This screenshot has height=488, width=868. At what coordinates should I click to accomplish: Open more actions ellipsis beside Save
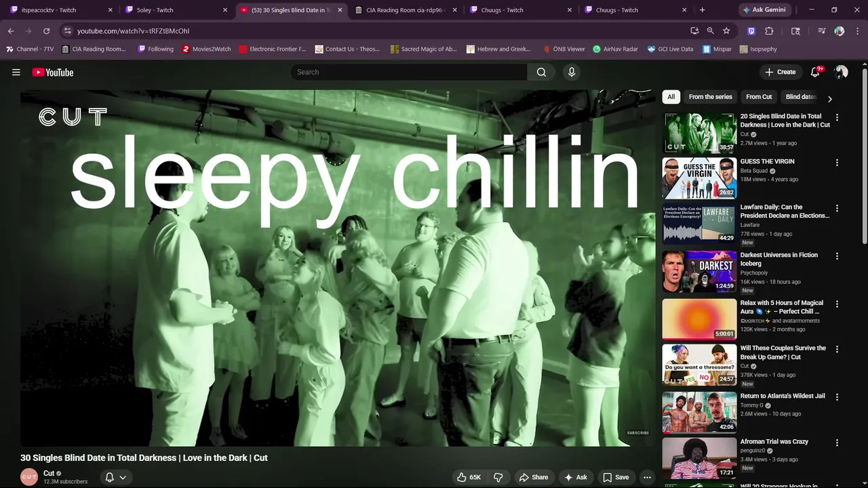click(x=648, y=477)
